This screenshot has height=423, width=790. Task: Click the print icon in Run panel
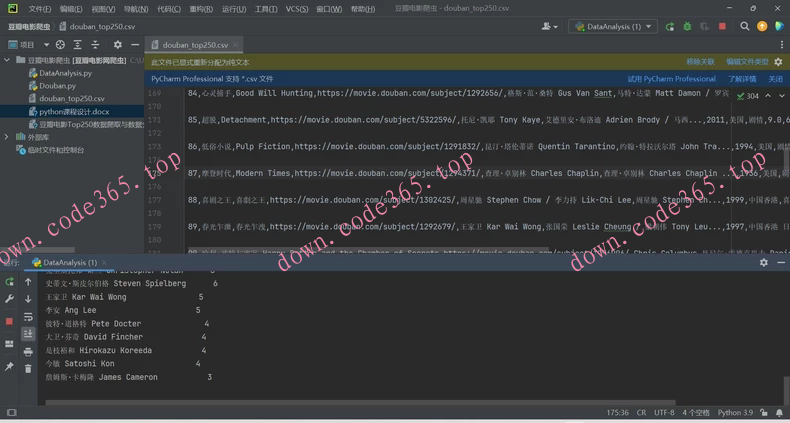28,352
